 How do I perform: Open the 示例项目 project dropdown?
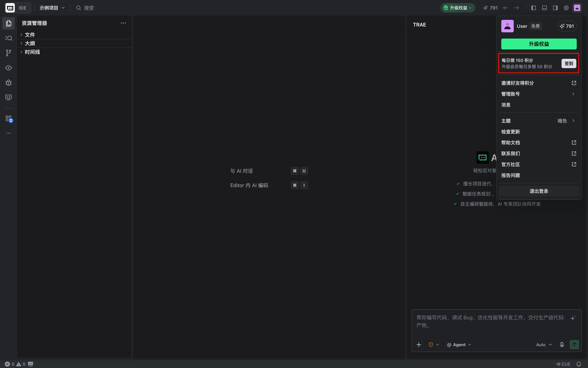tap(52, 8)
